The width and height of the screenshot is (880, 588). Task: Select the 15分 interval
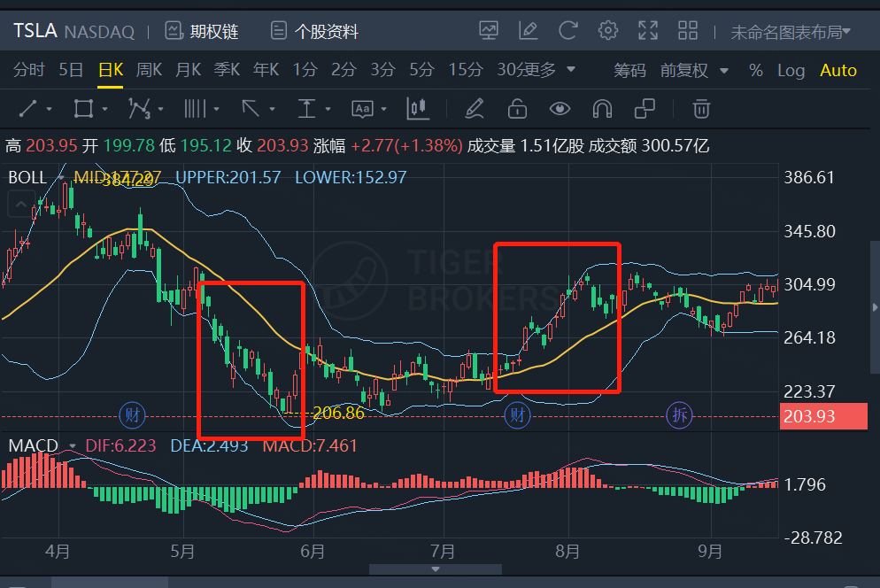click(466, 70)
